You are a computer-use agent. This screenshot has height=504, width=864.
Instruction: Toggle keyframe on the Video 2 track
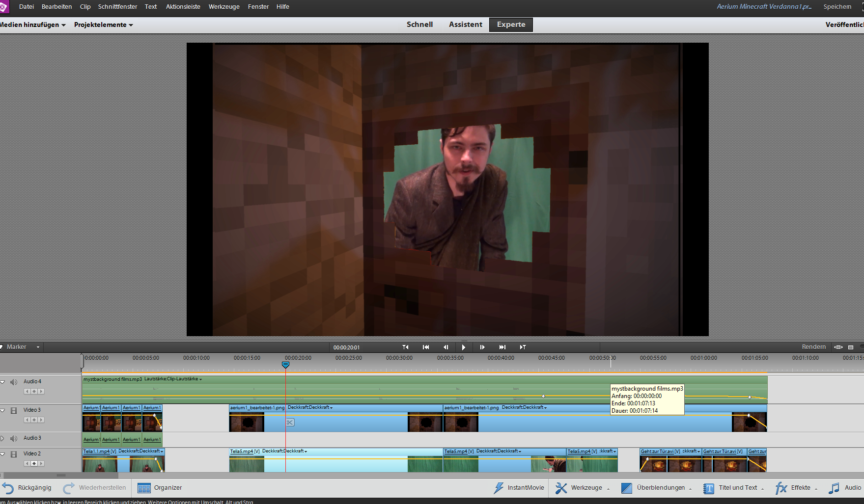click(x=34, y=463)
